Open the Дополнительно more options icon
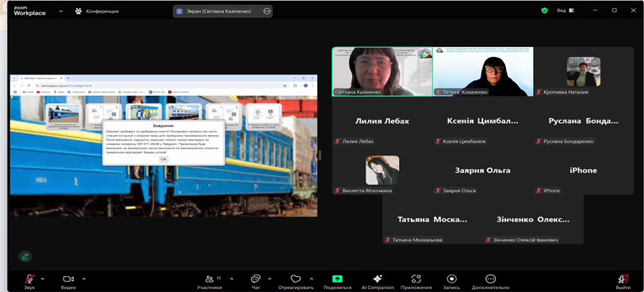Image resolution: width=644 pixels, height=292 pixels. pos(490,279)
